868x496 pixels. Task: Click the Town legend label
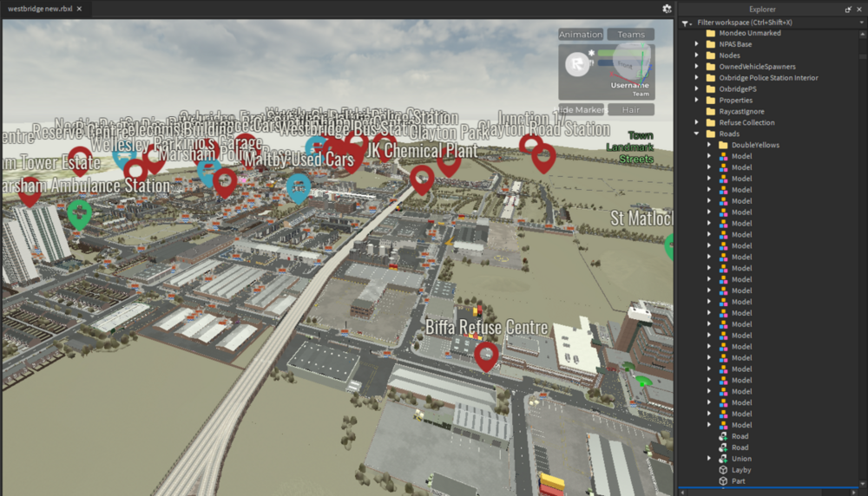point(641,135)
